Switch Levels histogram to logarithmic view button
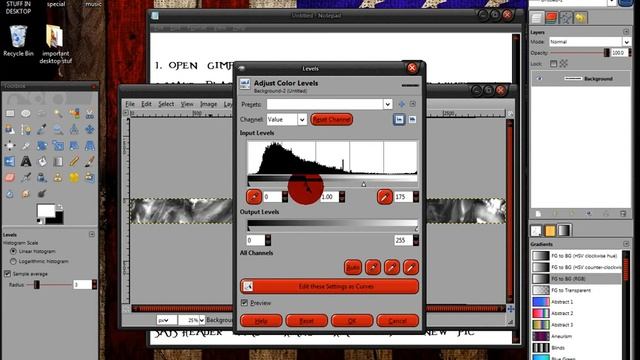 click(x=412, y=119)
